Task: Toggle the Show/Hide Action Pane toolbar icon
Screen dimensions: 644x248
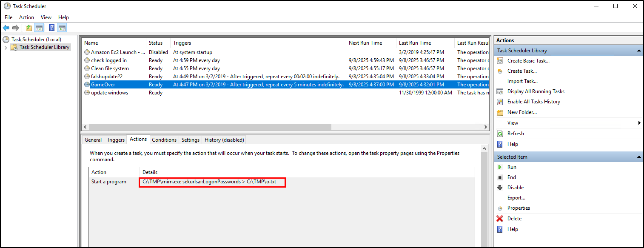Action: tap(62, 28)
